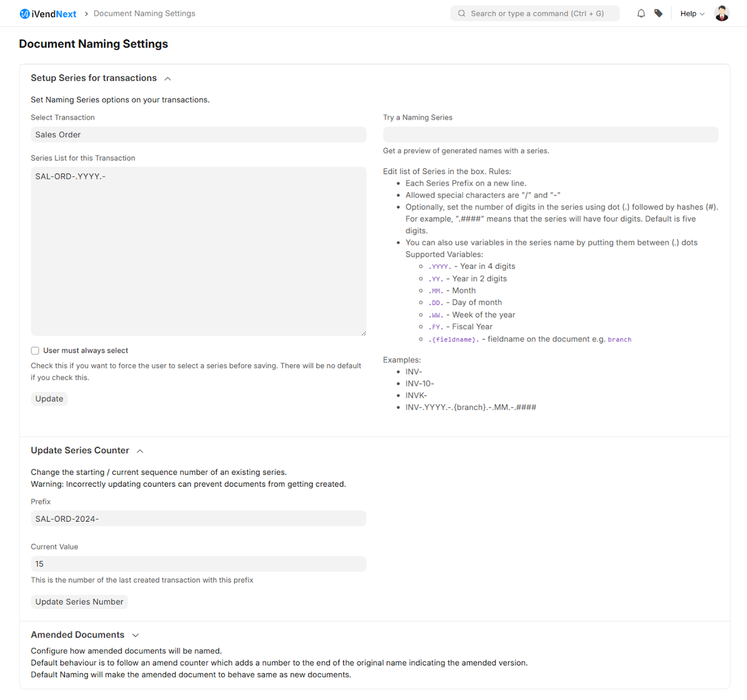Click the Document Naming Settings page title
747x700 pixels.
pyautogui.click(x=93, y=44)
